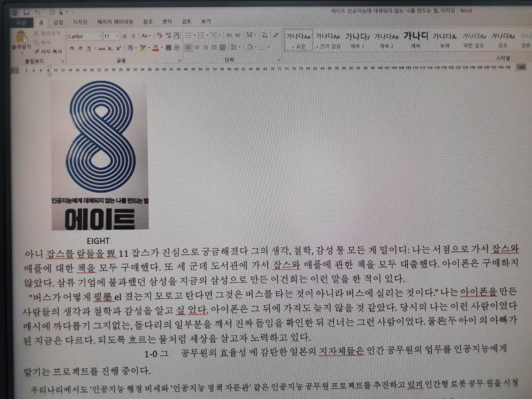Click the character border icon

[177, 36]
